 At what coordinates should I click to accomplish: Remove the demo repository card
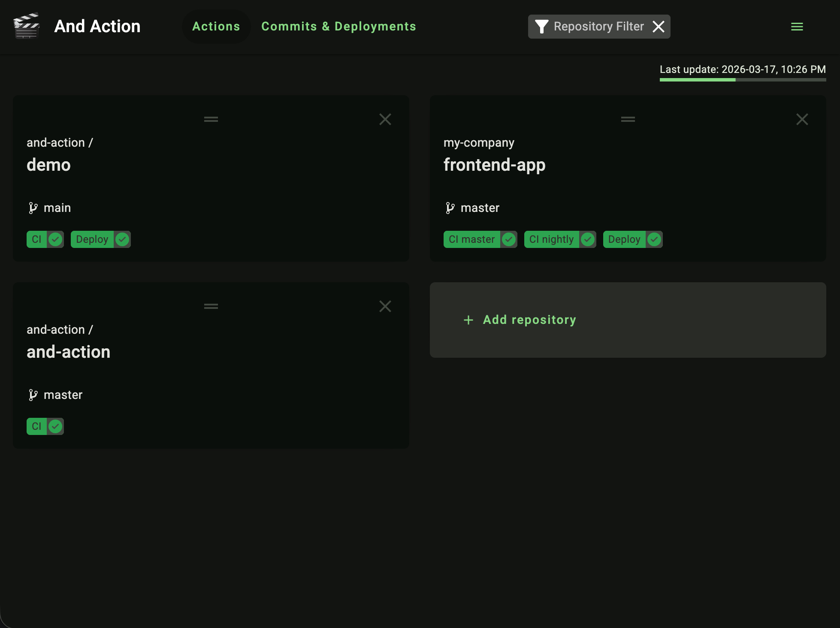coord(385,119)
